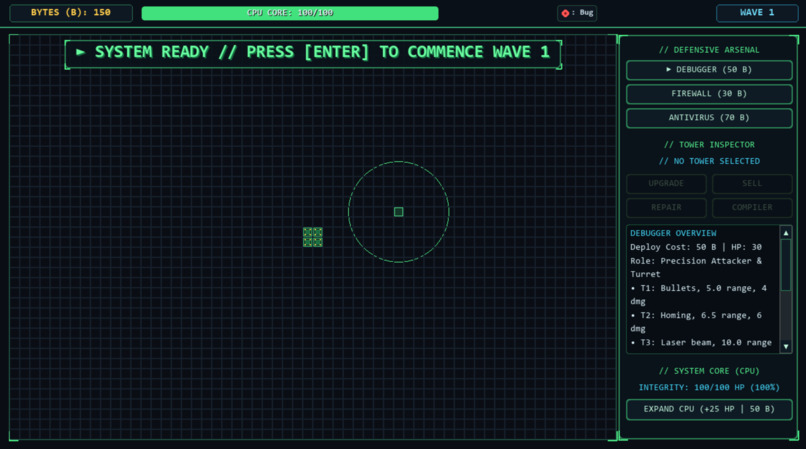Click the play arrow in System Ready banner

pos(80,52)
